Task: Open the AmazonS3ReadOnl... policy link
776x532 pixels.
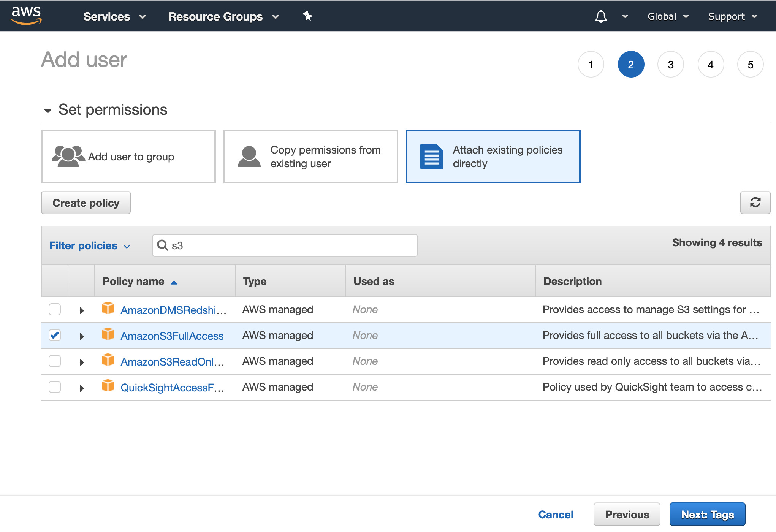Action: [172, 362]
